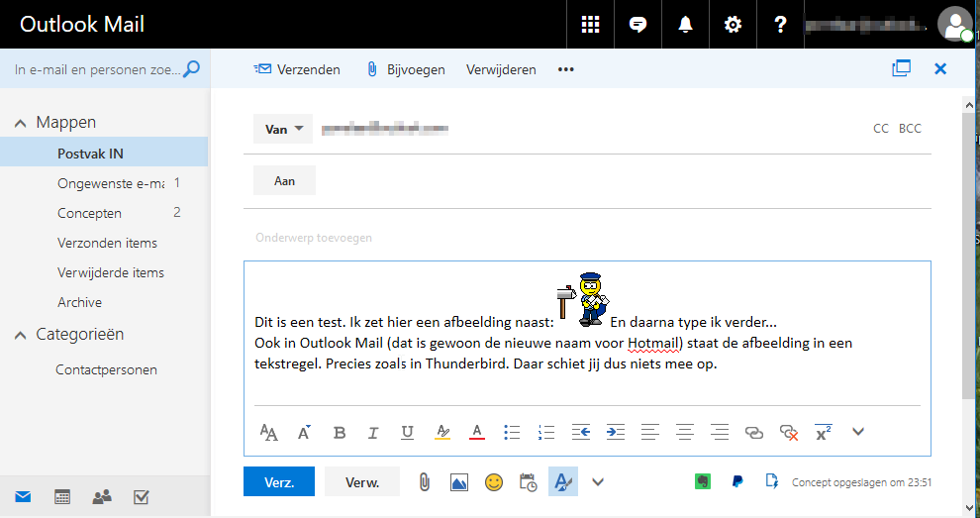Insert an emoji with the smiley icon

point(494,482)
